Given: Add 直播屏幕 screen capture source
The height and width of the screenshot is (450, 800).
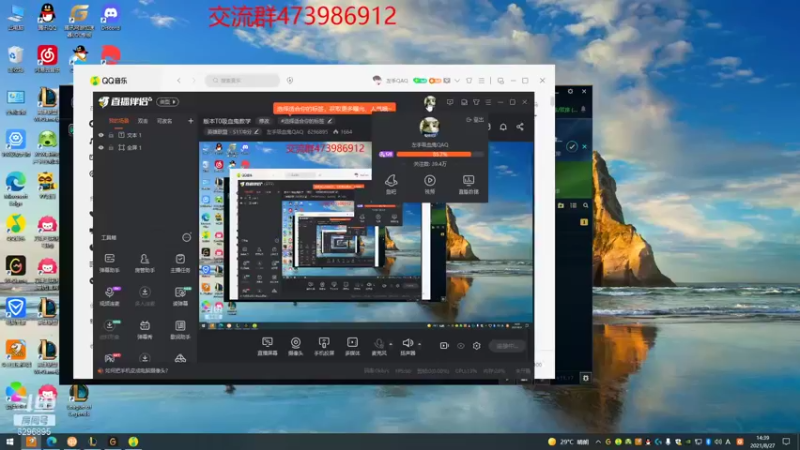Looking at the screenshot, I should 267,346.
